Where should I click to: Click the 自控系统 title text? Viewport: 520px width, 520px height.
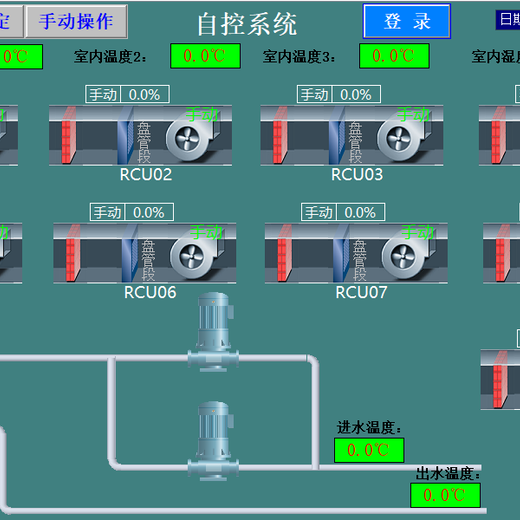247,24
